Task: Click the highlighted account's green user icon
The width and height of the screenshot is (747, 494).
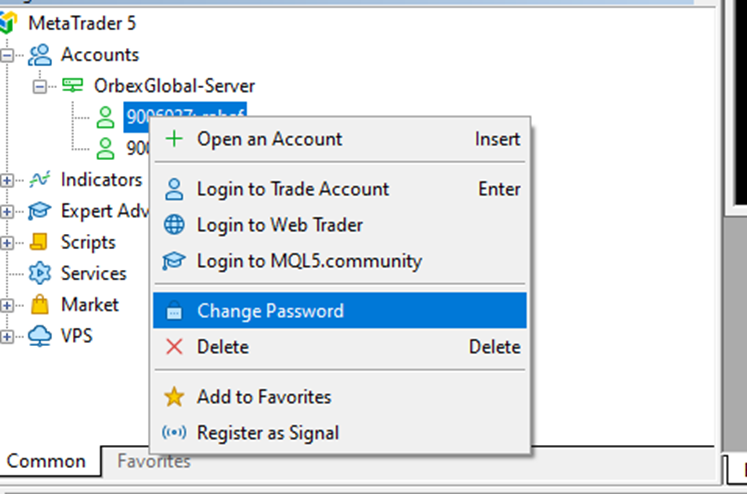Action: tap(105, 117)
